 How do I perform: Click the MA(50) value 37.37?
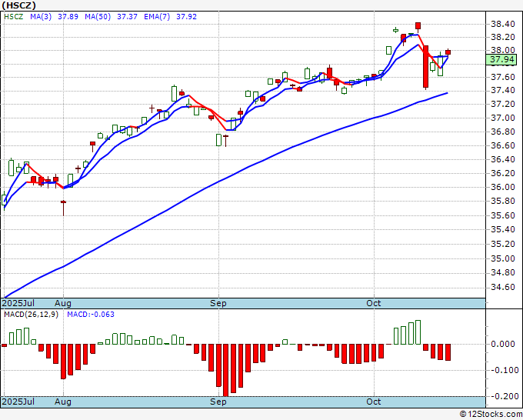pyautogui.click(x=127, y=17)
